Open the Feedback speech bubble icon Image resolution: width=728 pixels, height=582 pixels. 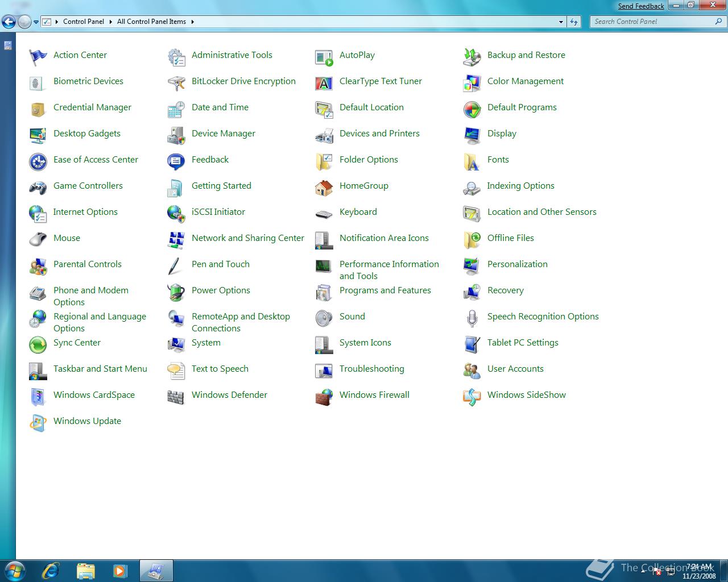176,161
